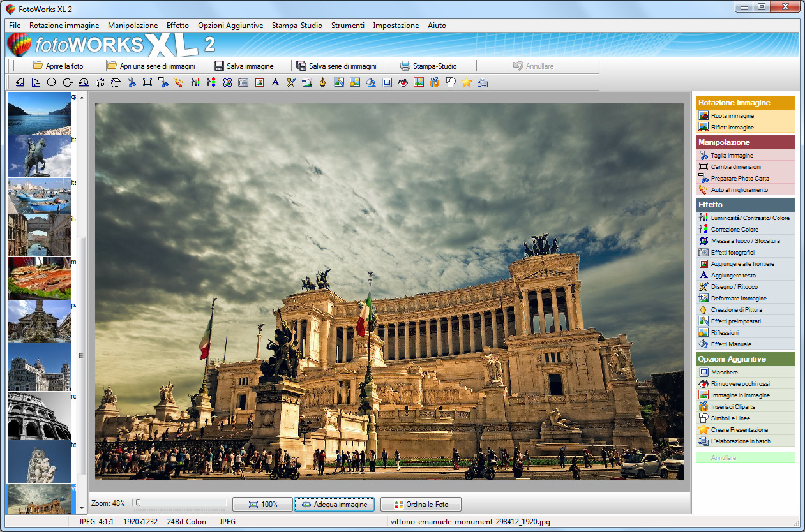Click the Aprire la foto button
This screenshot has width=805, height=532.
[57, 66]
